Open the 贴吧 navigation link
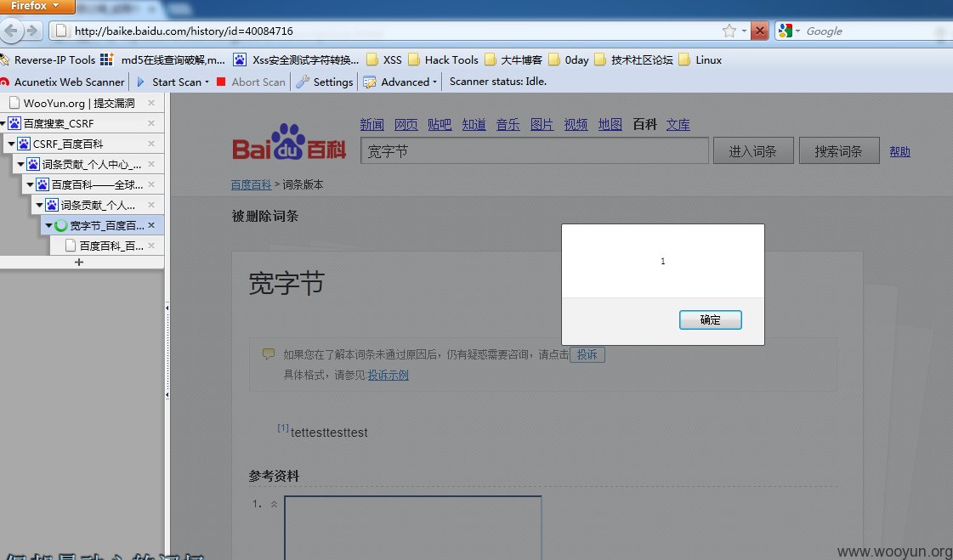Viewport: 953px width, 560px height. click(x=440, y=125)
